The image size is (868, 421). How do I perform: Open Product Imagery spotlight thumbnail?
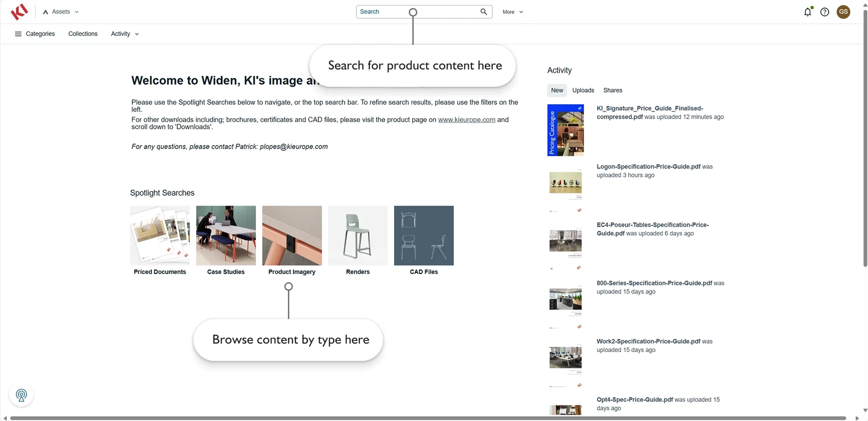[x=292, y=235]
